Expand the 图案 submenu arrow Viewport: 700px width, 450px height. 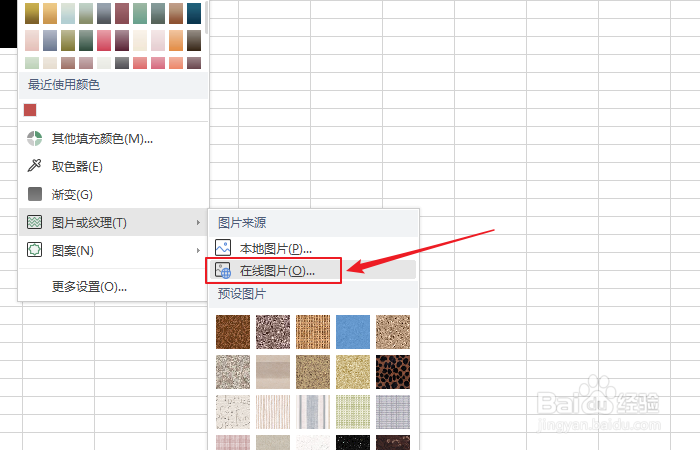pos(198,250)
